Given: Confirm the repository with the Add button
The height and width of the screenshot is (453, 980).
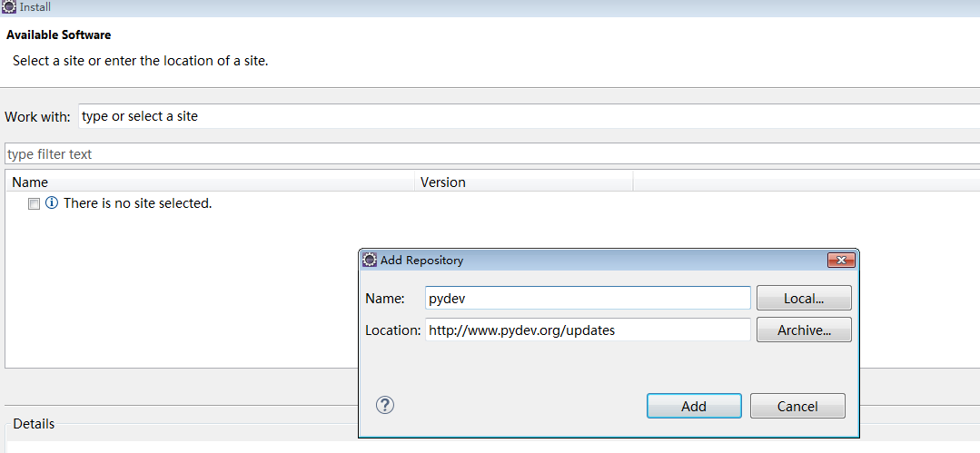Looking at the screenshot, I should click(694, 406).
